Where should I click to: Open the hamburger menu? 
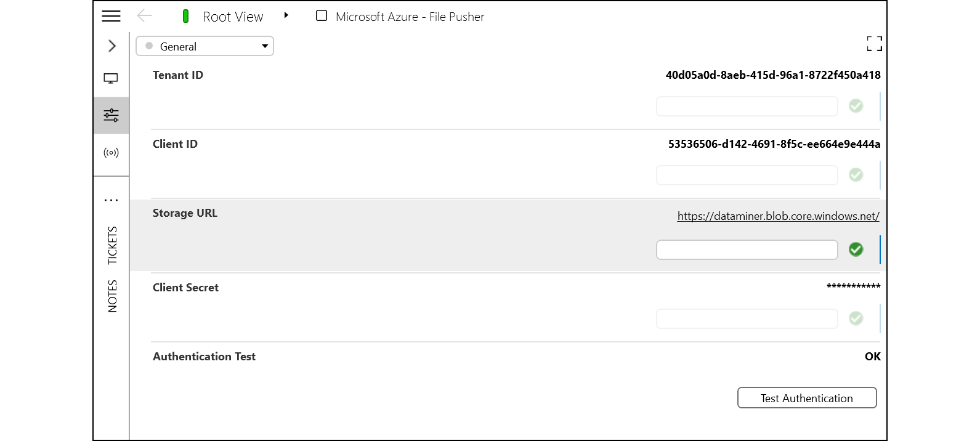pyautogui.click(x=111, y=17)
